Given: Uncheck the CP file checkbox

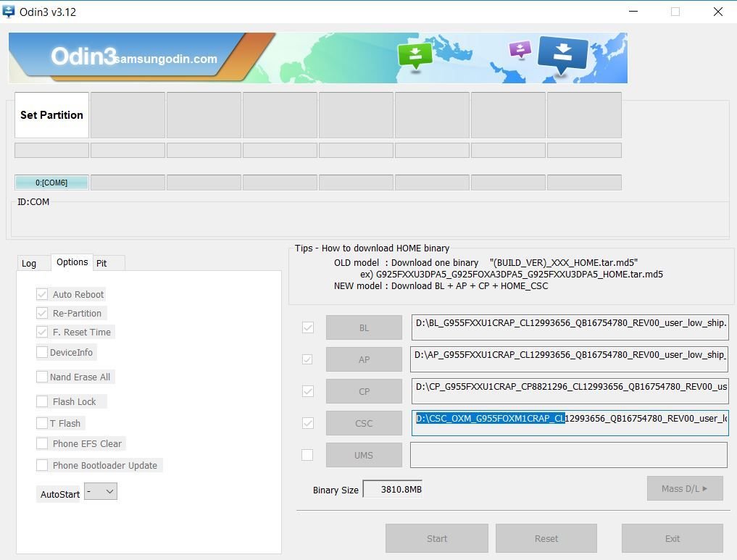Looking at the screenshot, I should pyautogui.click(x=308, y=391).
